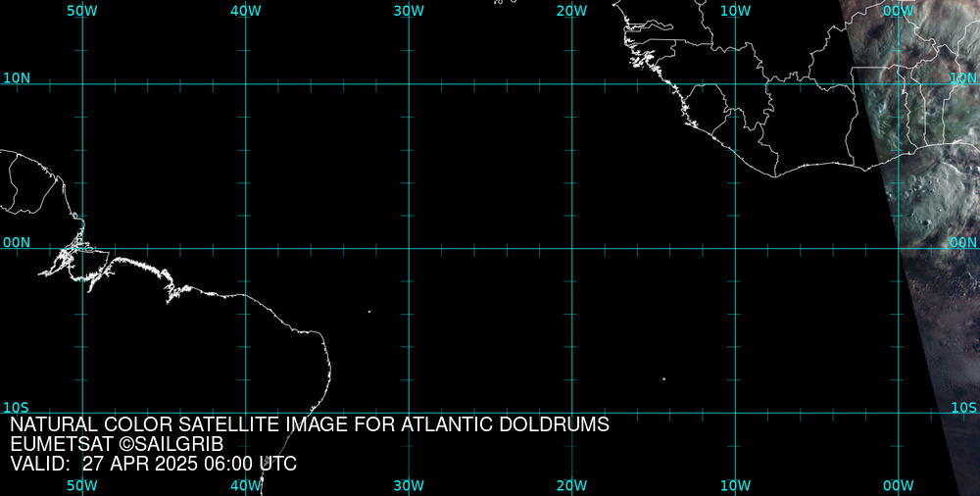
Task: Click the '10N' latitude label on the left edge
Action: click(17, 78)
